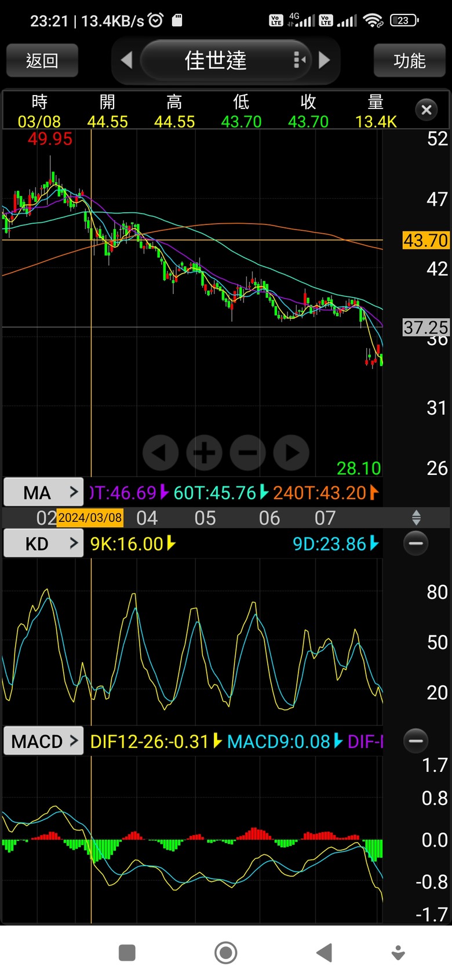Viewport: 452px width, 980px height.
Task: Open the 功能 function menu
Action: click(x=409, y=60)
